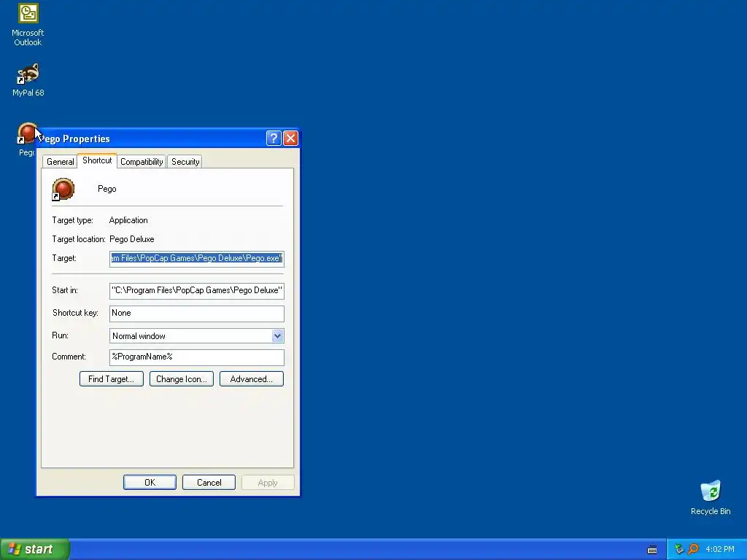
Task: Close the Pego Properties dialog with X
Action: [x=290, y=138]
